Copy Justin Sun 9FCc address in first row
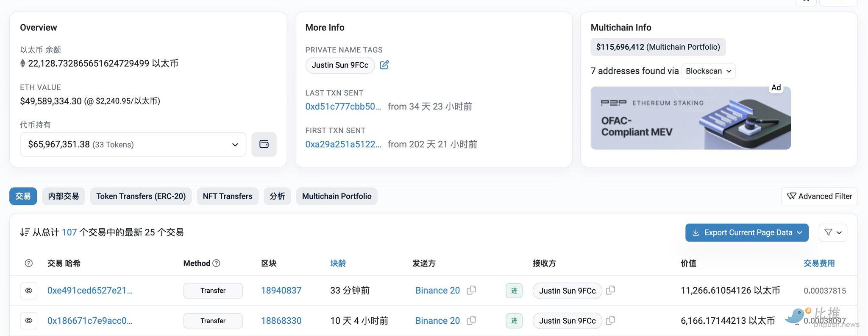Image resolution: width=868 pixels, height=336 pixels. pyautogui.click(x=610, y=290)
